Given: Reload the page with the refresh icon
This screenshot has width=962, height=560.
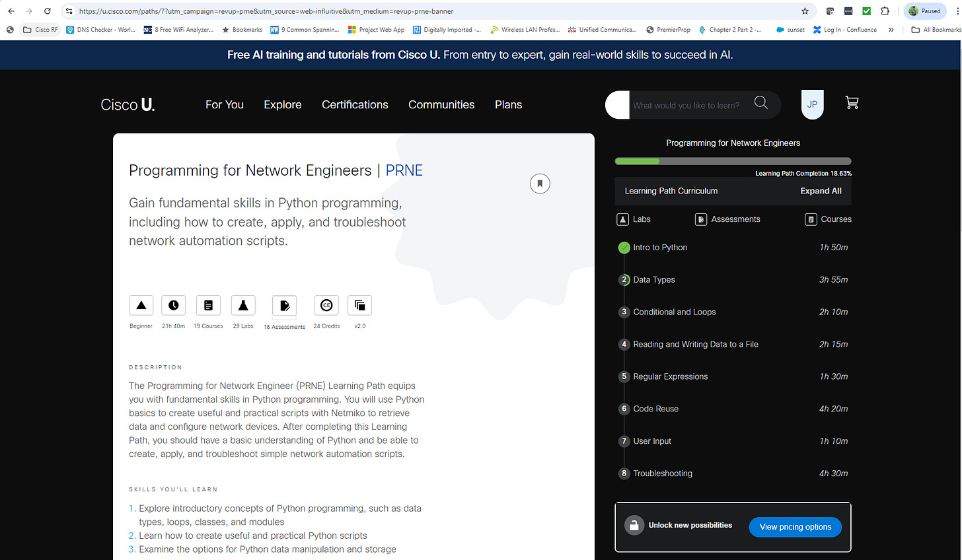Looking at the screenshot, I should pos(48,11).
